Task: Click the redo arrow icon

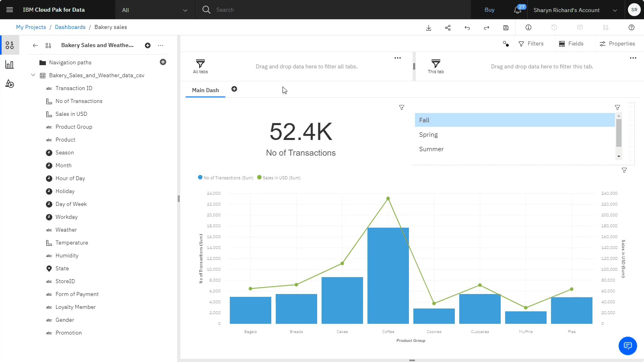Action: [x=487, y=27]
